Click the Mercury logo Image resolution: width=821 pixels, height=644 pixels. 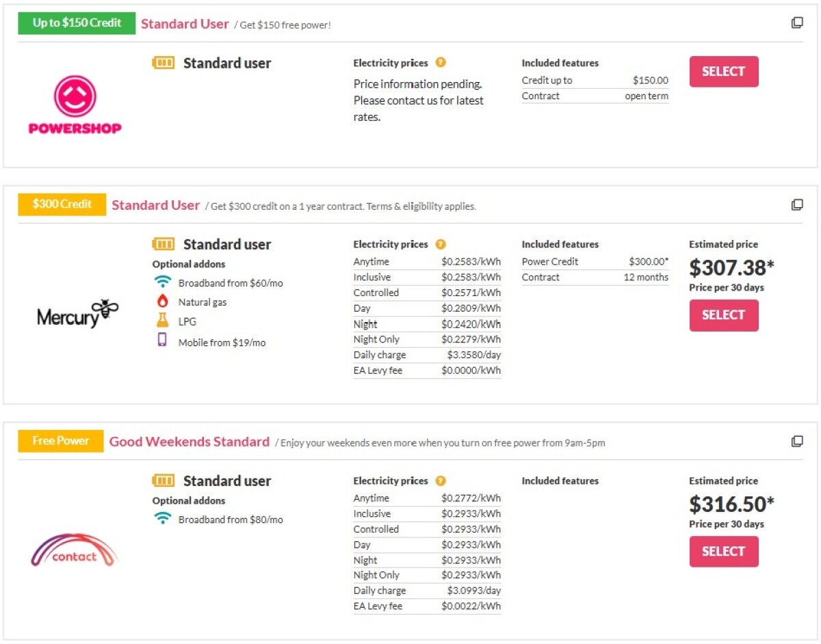click(x=77, y=314)
